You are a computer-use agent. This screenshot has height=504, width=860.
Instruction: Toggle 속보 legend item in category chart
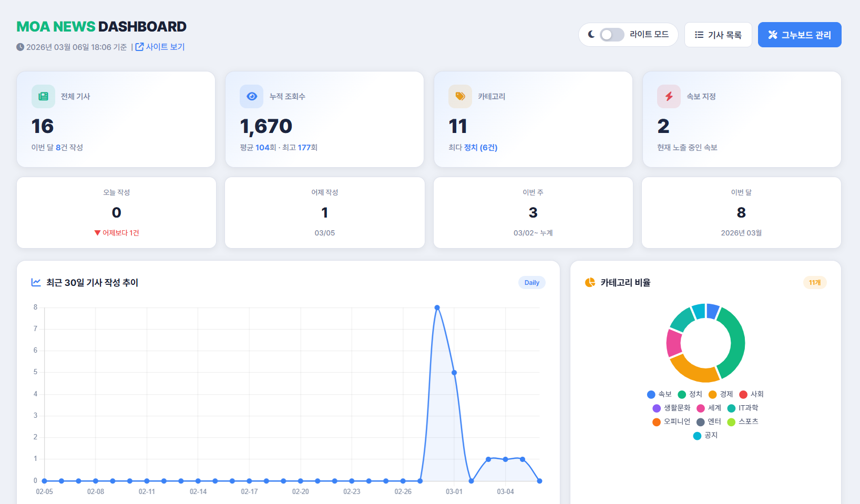[659, 395]
